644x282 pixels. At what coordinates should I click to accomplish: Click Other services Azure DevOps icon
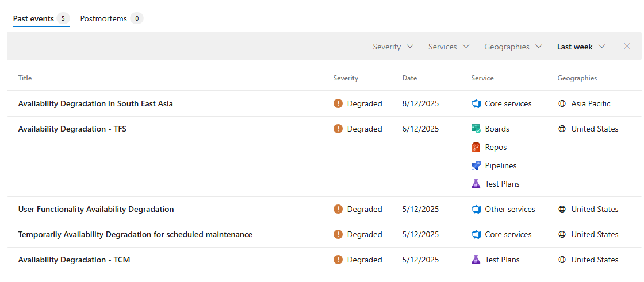click(x=476, y=210)
